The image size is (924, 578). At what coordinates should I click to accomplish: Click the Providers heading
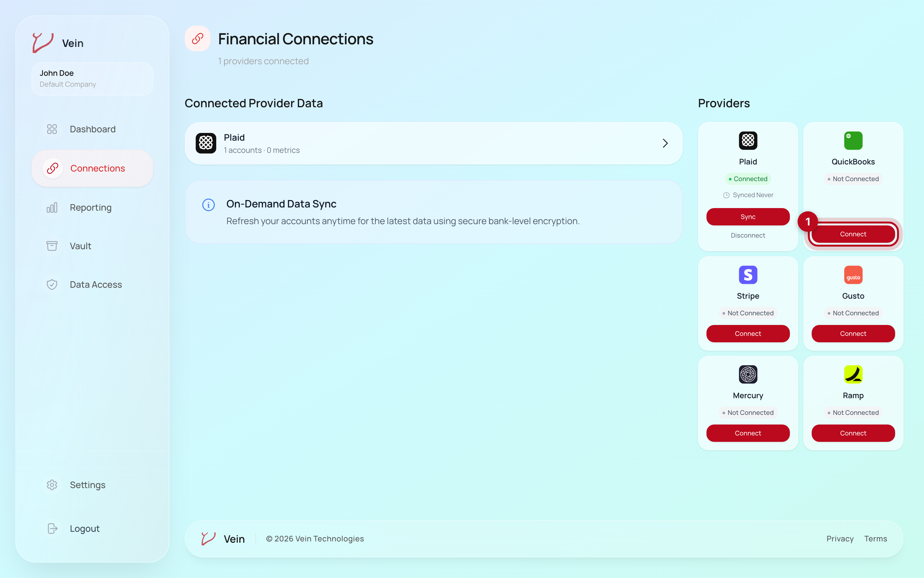[723, 103]
